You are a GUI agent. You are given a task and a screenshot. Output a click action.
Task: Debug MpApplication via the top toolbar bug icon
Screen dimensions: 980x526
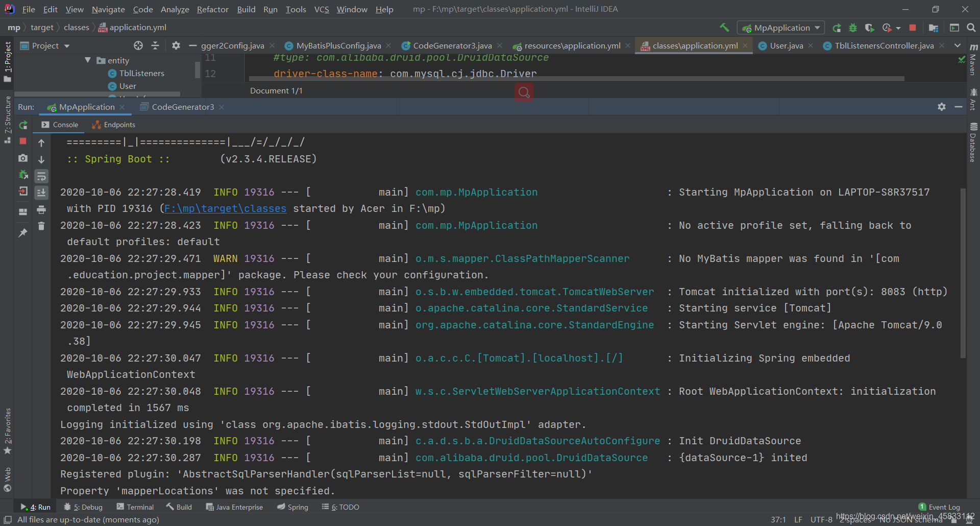tap(853, 28)
